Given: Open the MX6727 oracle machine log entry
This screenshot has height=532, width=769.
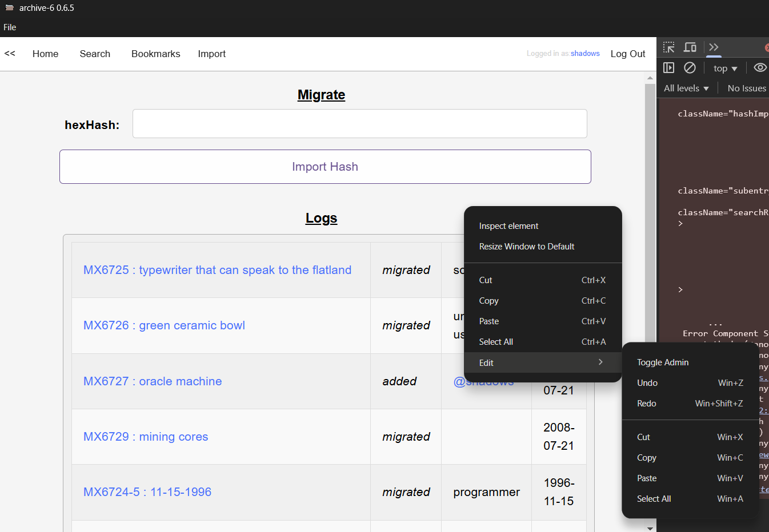Looking at the screenshot, I should point(153,381).
